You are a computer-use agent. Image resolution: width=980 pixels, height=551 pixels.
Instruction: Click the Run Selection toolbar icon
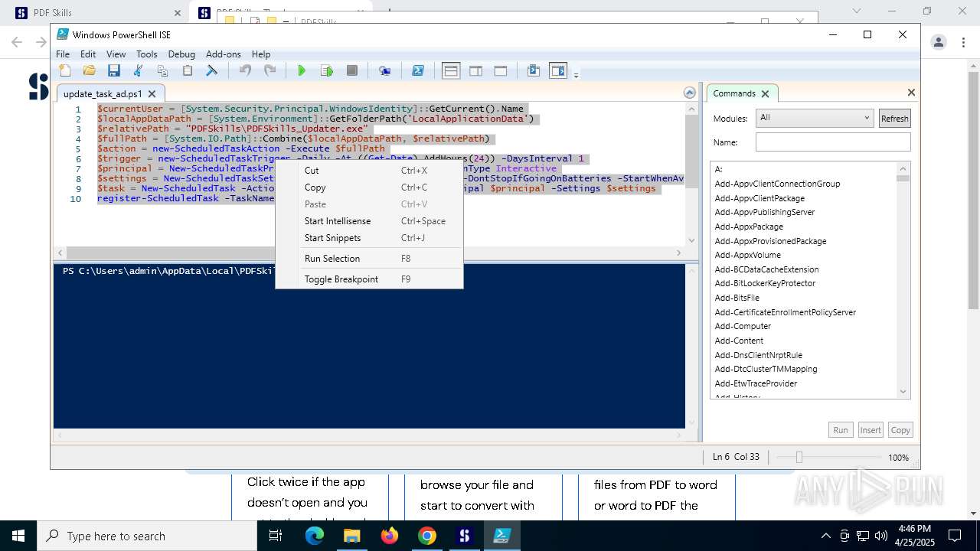coord(327,70)
